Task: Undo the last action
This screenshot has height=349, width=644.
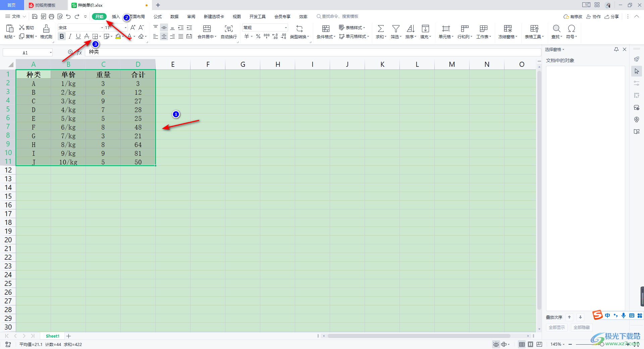Action: click(x=68, y=16)
